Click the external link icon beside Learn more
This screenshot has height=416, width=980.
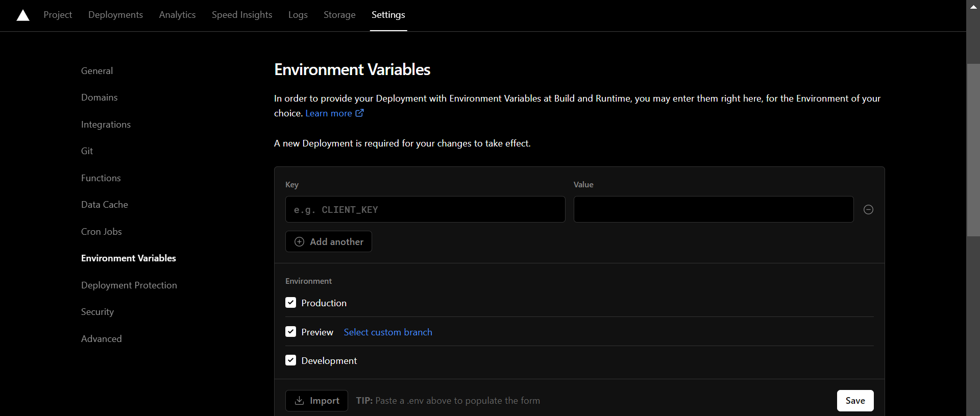tap(360, 113)
